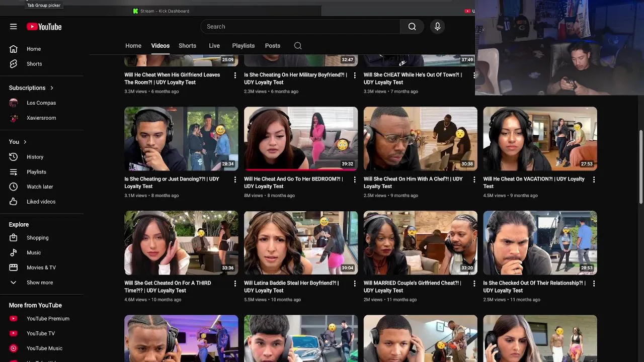Play the 33:36 third time video thumbnail
The width and height of the screenshot is (644, 362).
181,243
